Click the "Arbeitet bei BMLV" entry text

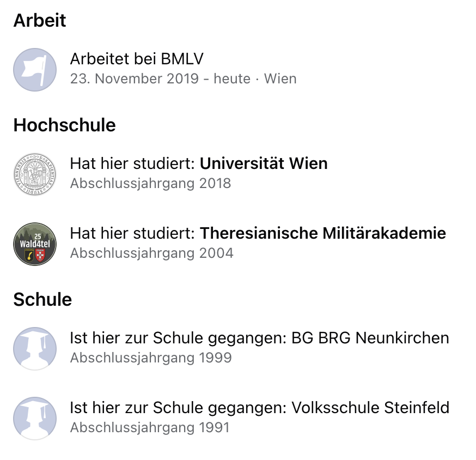point(137,59)
